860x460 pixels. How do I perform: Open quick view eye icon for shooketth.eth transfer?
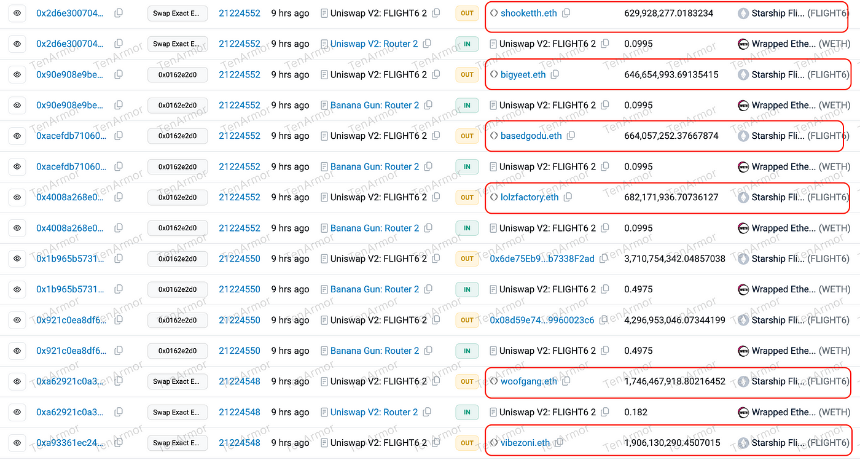(17, 13)
